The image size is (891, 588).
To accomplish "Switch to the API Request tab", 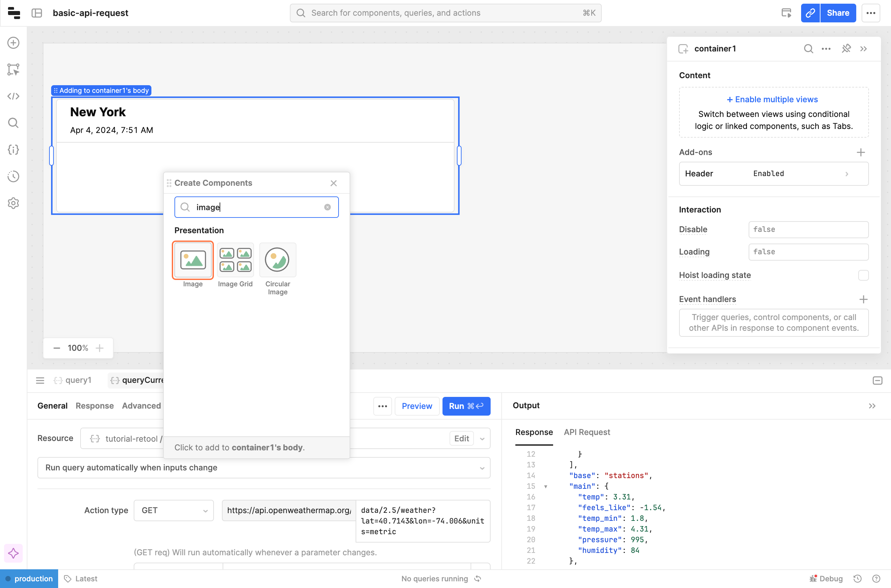I will click(587, 432).
